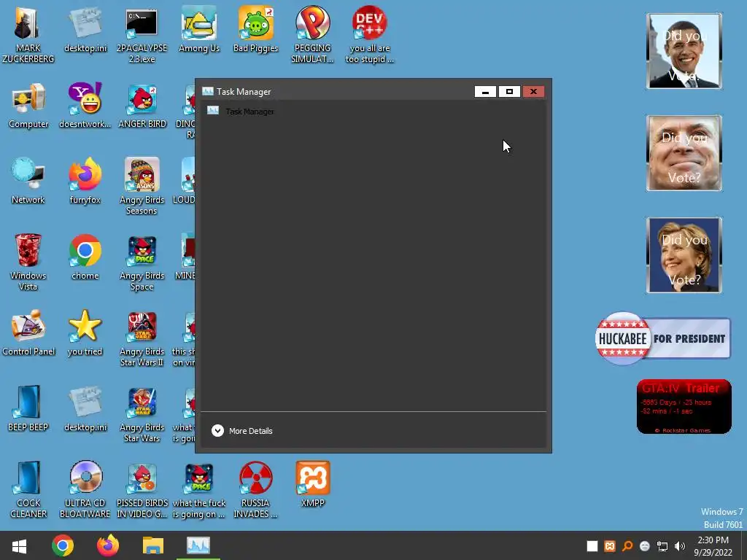Select PEGGING SIMULAT... desktop icon
Screen dimensions: 747x560
coord(312,34)
